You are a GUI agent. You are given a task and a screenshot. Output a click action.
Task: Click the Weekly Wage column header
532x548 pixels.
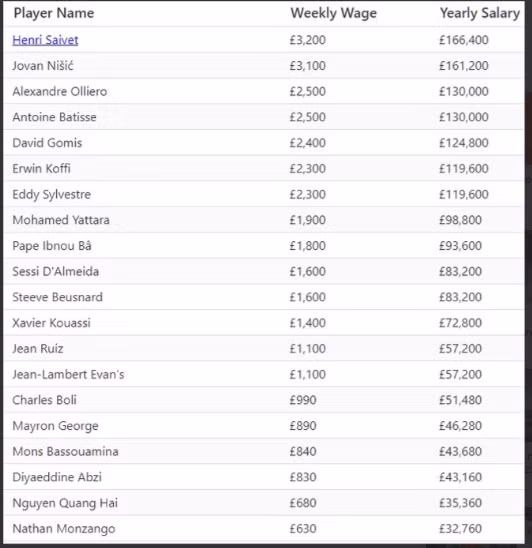(333, 13)
